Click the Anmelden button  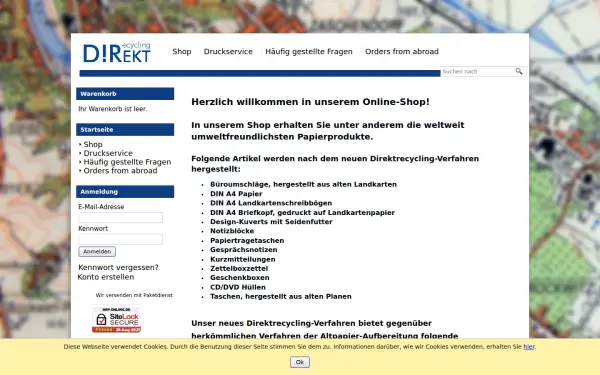[97, 251]
